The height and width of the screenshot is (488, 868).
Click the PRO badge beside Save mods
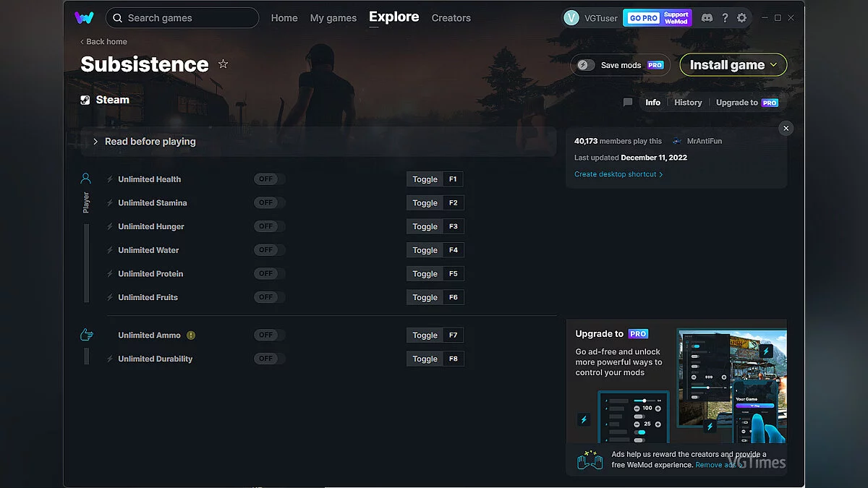(655, 65)
